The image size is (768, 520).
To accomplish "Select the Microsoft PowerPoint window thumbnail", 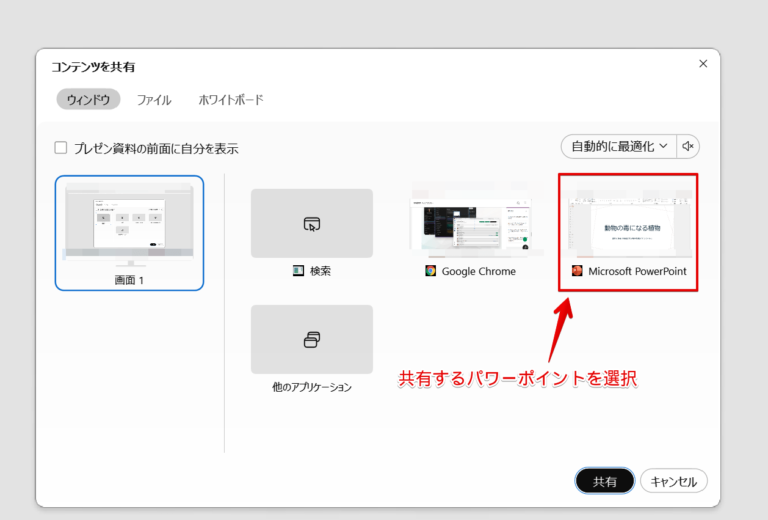I will pyautogui.click(x=628, y=233).
